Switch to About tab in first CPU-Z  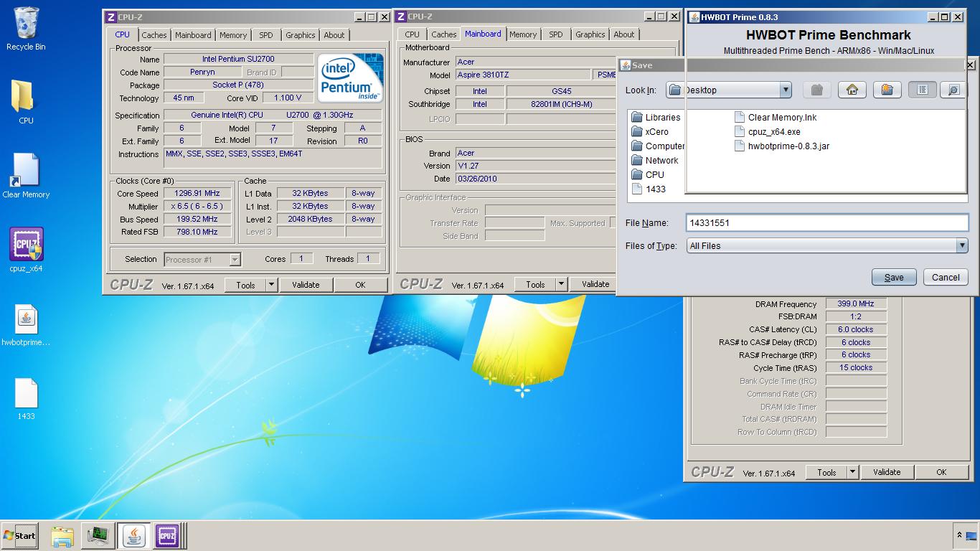[x=334, y=35]
